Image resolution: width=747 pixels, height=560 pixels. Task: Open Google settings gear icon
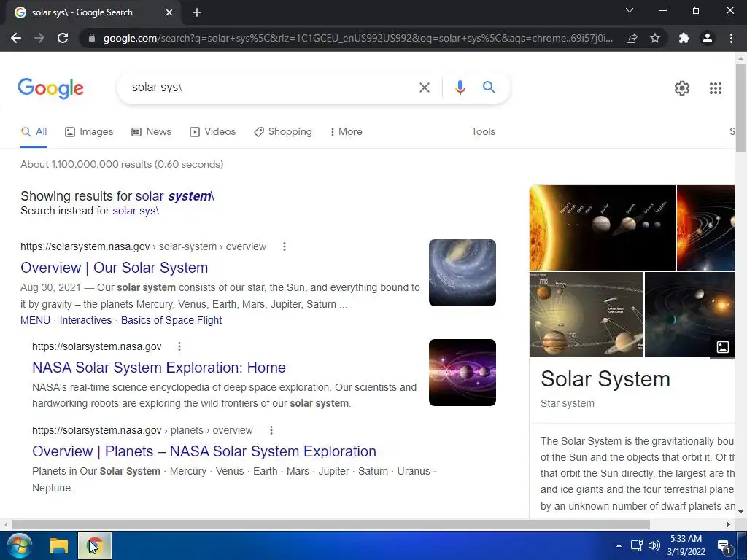pos(682,88)
